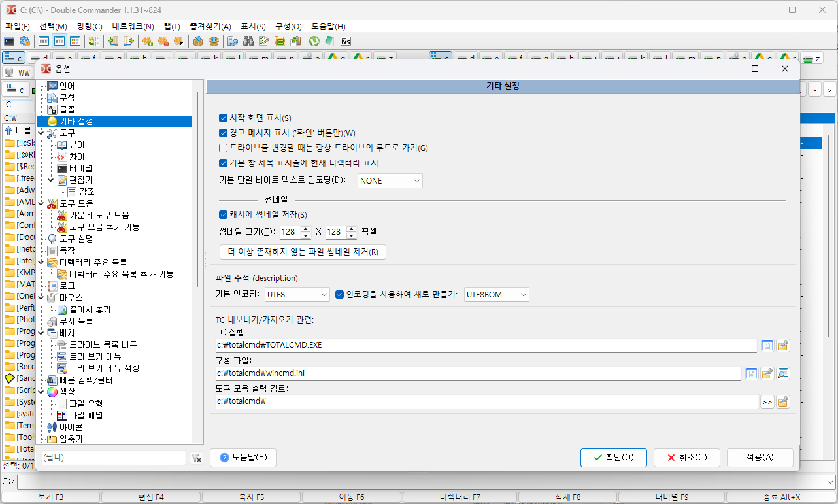Click the unselect group minus icon

tap(163, 41)
